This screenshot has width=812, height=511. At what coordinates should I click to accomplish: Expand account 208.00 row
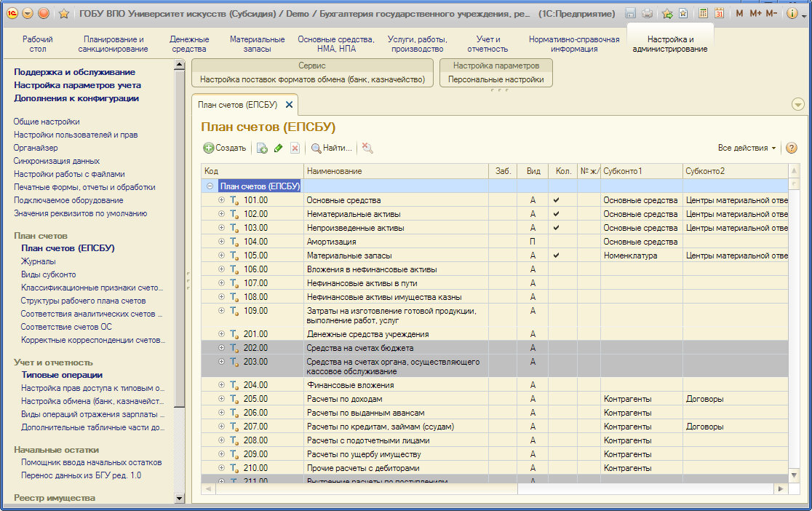pos(221,440)
